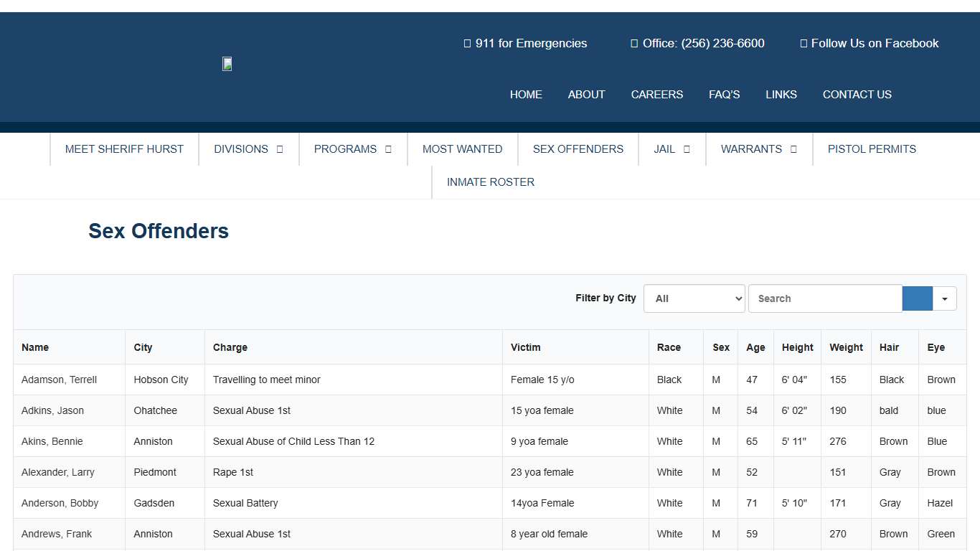This screenshot has height=551, width=980.
Task: Open the Most Wanted page
Action: (x=462, y=149)
